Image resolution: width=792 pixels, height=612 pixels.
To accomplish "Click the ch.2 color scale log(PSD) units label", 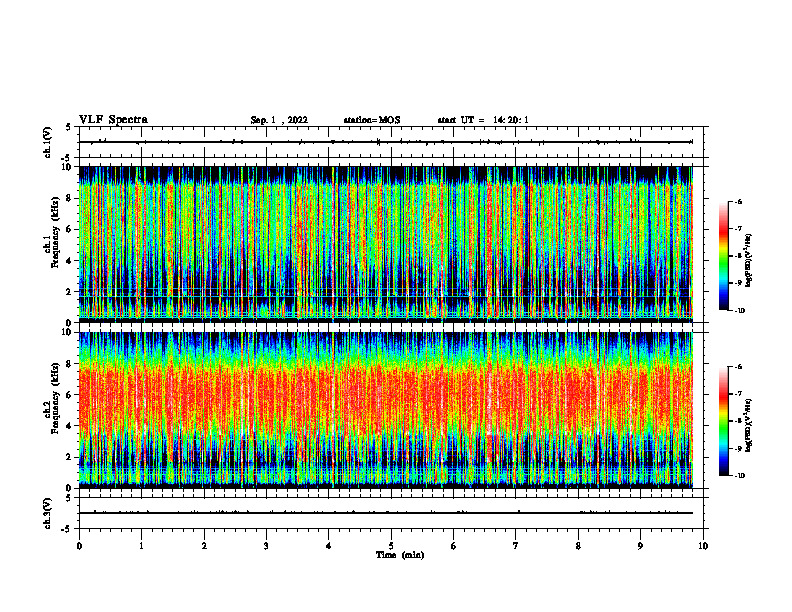I will tap(749, 425).
